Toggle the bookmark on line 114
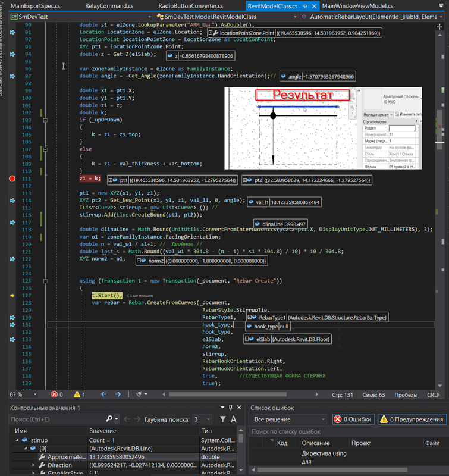The image size is (449, 476). (x=12, y=201)
